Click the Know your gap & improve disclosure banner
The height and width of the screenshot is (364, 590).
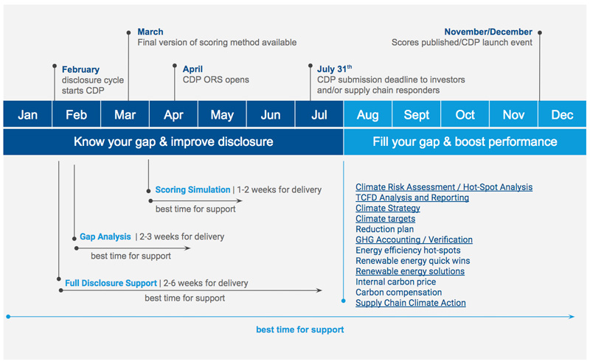tap(173, 141)
